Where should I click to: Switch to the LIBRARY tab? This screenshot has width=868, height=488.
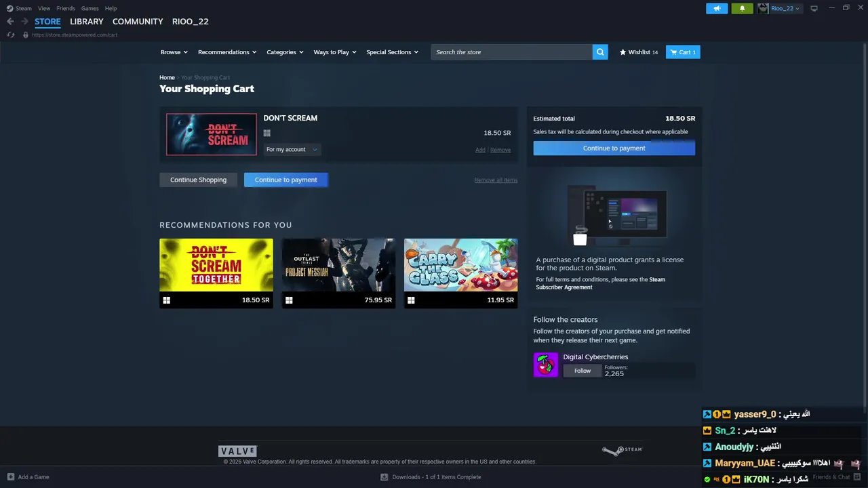point(87,22)
